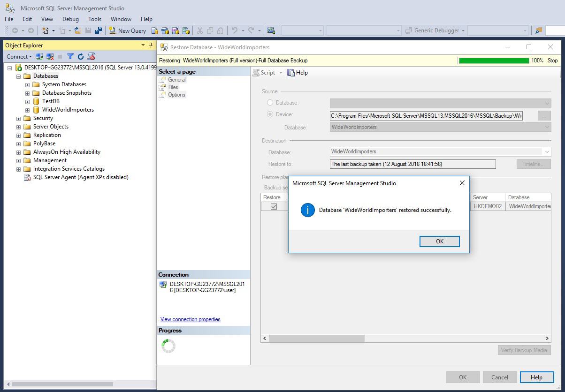The width and height of the screenshot is (565, 392).
Task: Click the Help icon in Restore dialog toolbar
Action: pyautogui.click(x=291, y=73)
